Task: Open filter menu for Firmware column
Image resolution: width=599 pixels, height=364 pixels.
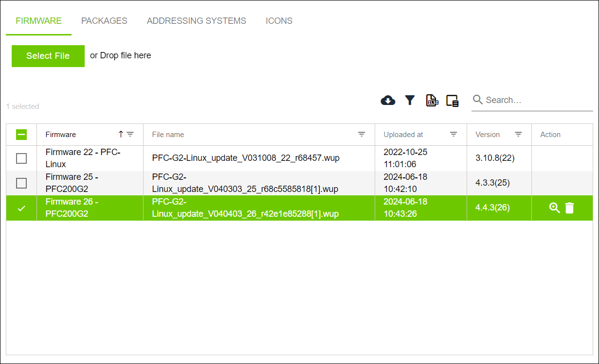Action: tap(130, 134)
